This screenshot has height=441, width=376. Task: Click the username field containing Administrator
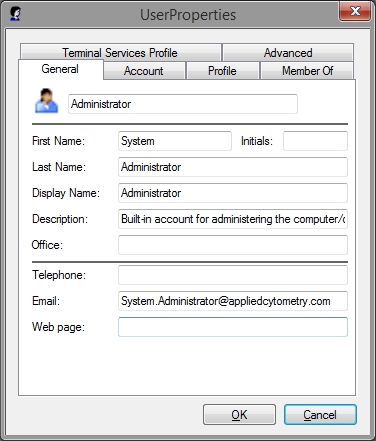click(x=183, y=104)
